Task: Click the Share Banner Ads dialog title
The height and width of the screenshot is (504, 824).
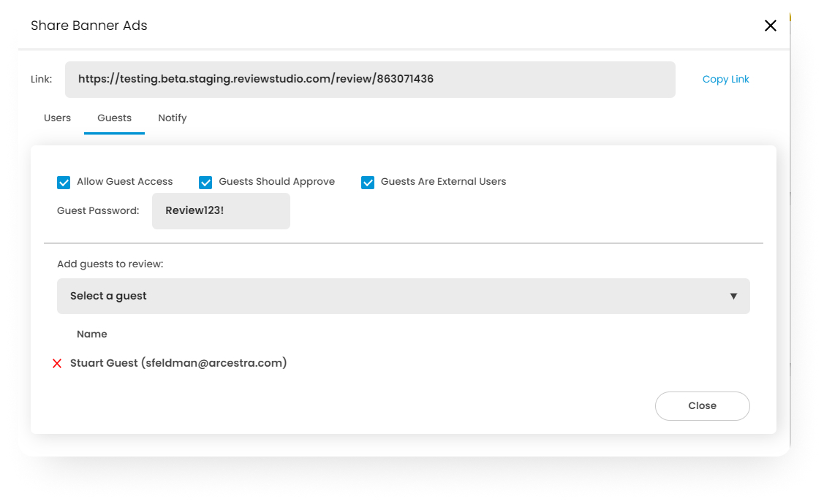Action: click(x=89, y=26)
